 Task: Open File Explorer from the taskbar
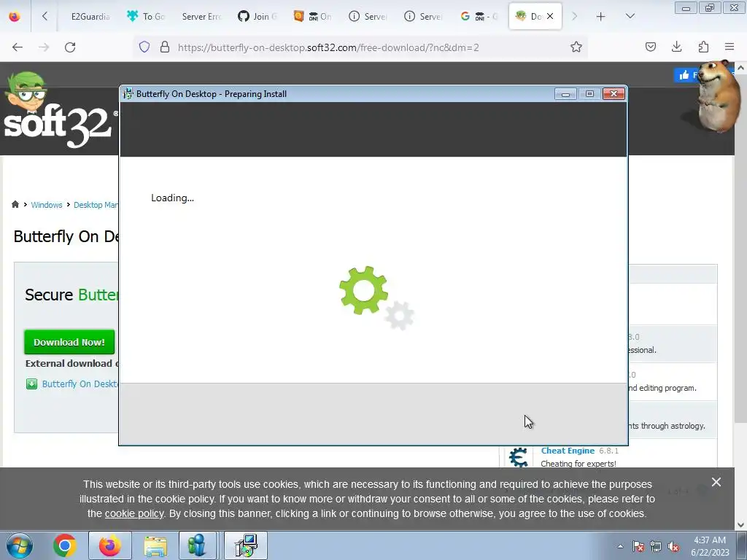(155, 545)
